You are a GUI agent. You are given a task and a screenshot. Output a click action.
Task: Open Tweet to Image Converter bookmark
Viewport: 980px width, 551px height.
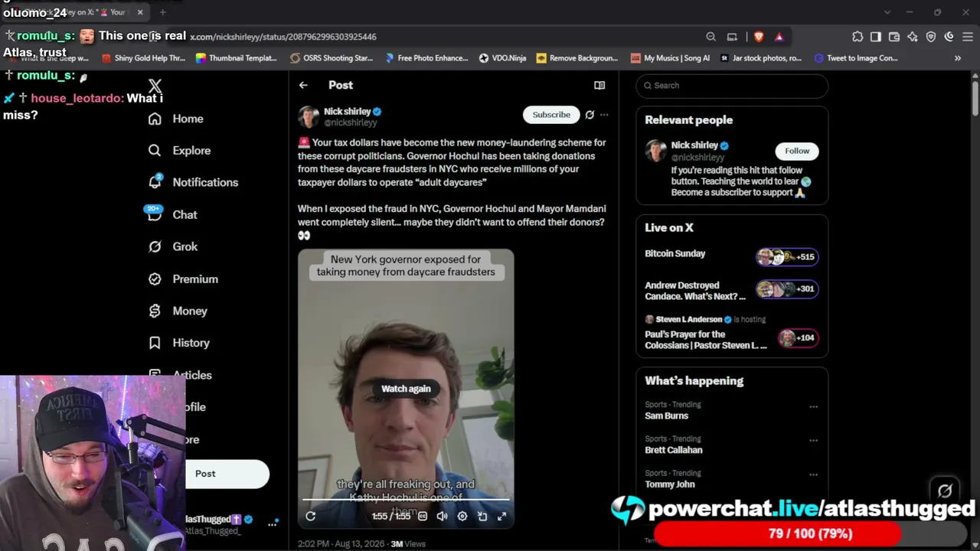click(x=856, y=58)
